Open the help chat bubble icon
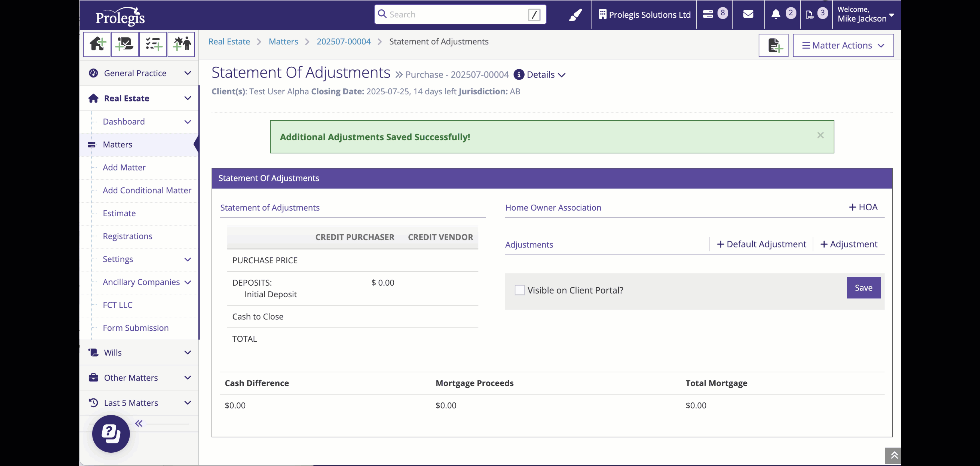980x466 pixels. pos(111,433)
